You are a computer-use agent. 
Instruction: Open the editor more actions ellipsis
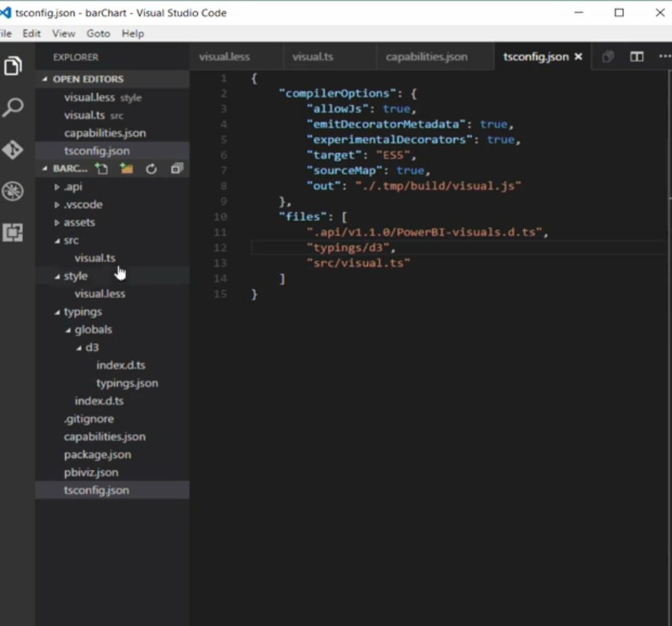(664, 57)
